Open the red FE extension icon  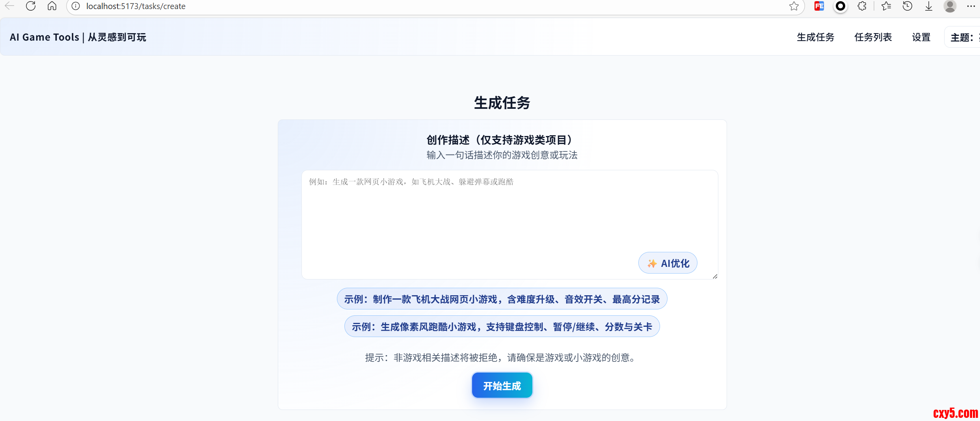coord(819,6)
